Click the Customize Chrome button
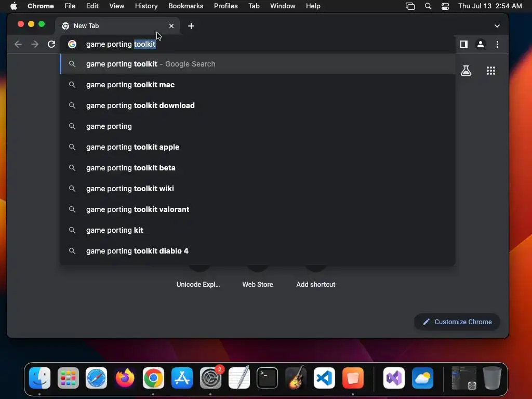Viewport: 532px width, 399px height. [457, 322]
